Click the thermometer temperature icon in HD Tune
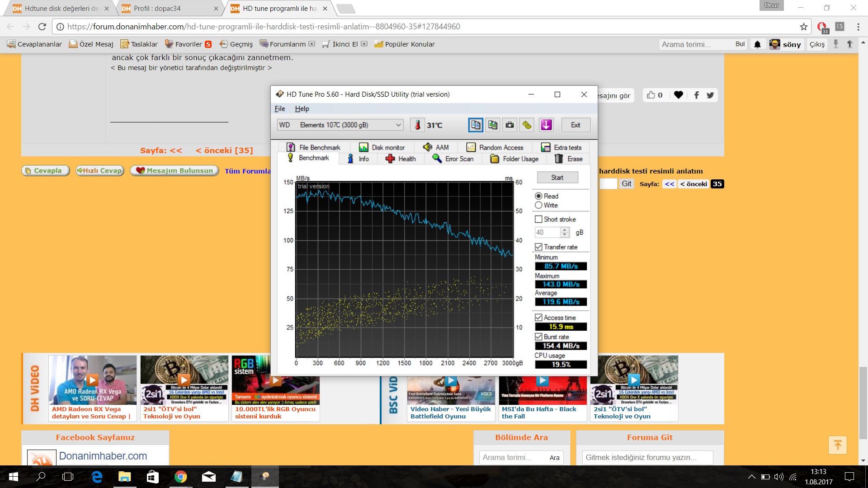 tap(417, 125)
